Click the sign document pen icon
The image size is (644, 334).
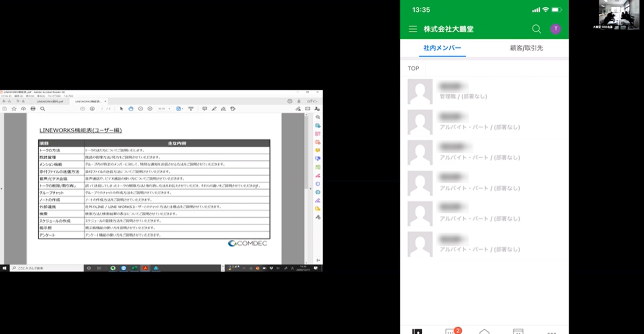pyautogui.click(x=223, y=109)
